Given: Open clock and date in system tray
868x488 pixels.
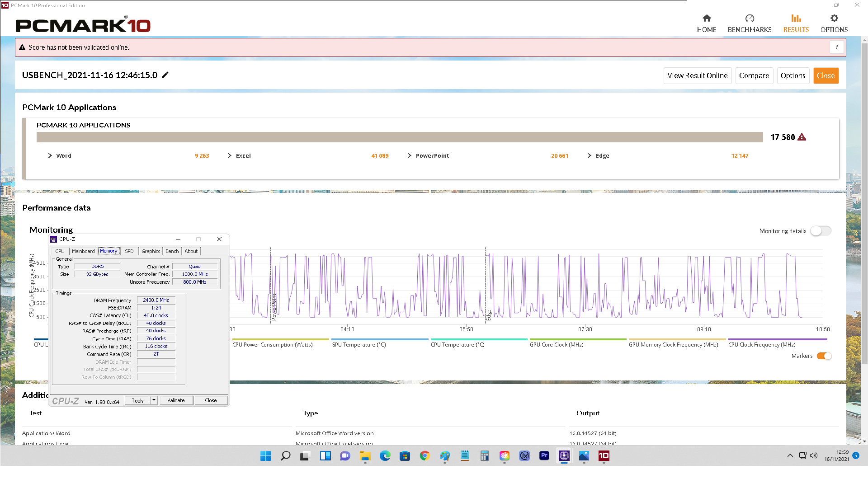Looking at the screenshot, I should click(836, 455).
